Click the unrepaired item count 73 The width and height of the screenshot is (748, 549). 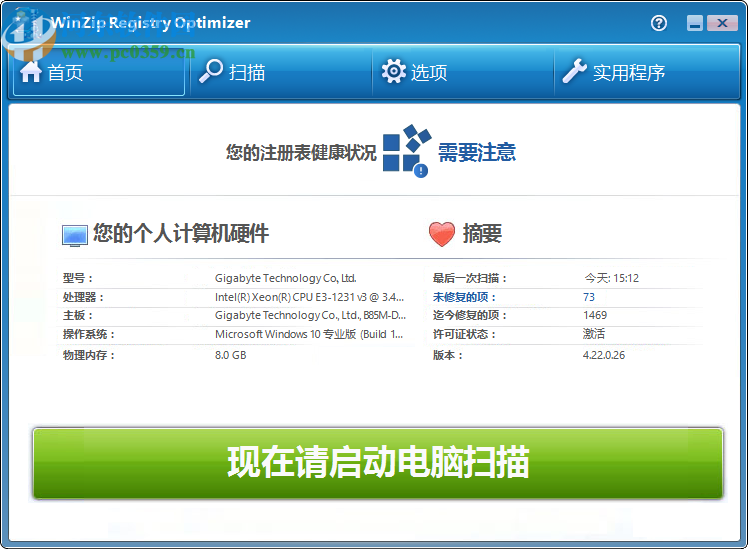coord(589,297)
